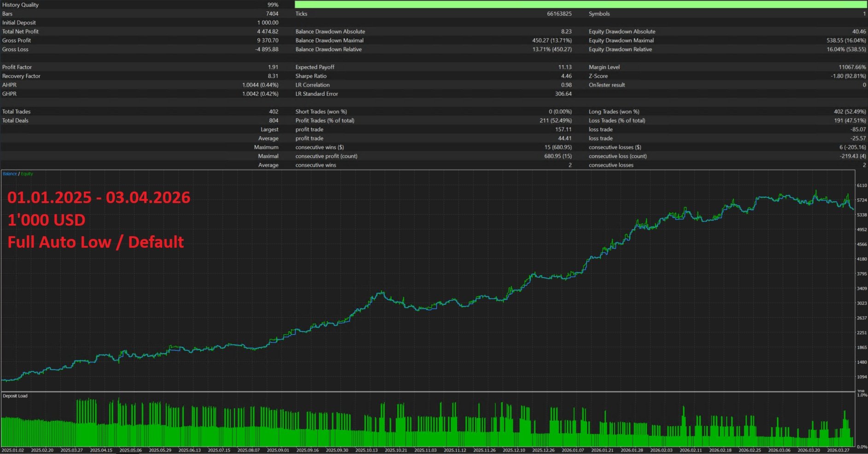Select the History Quality 99% value
This screenshot has height=454, width=868.
coord(273,5)
